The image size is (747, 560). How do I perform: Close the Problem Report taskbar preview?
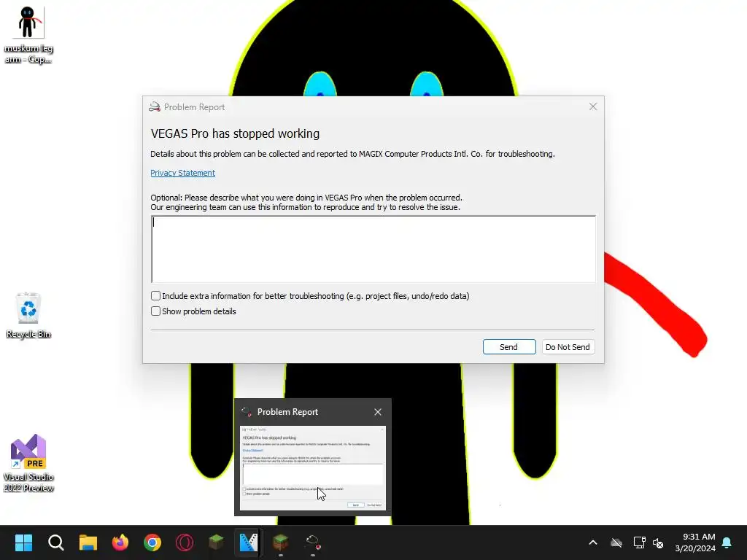378,412
